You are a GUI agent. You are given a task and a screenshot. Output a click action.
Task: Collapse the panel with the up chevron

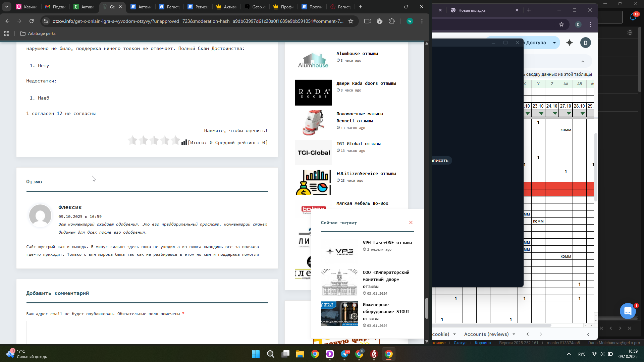pos(583,61)
